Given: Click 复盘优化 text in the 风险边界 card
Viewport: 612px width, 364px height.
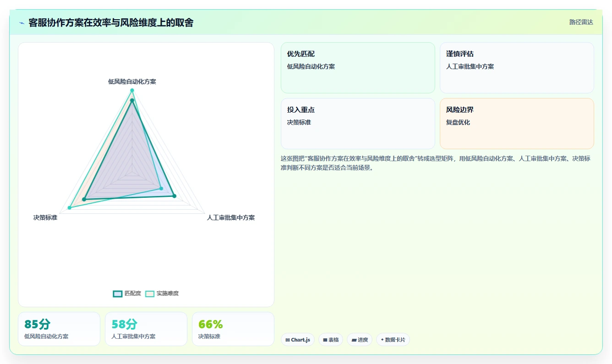Looking at the screenshot, I should point(458,122).
